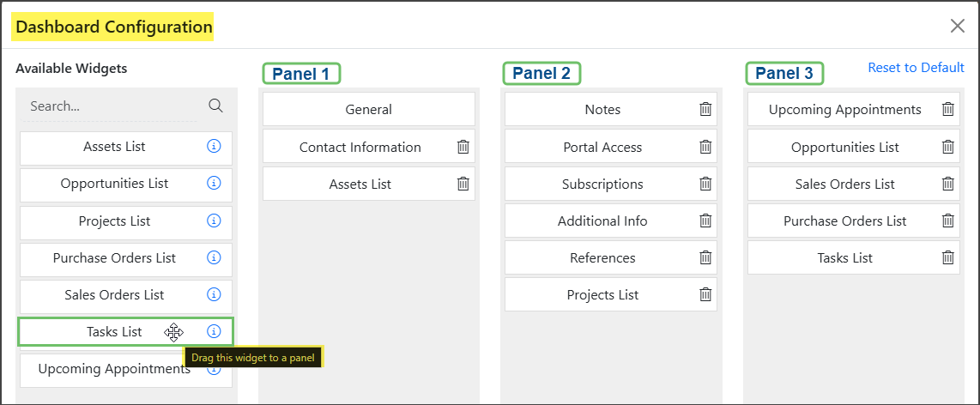980x405 pixels.
Task: Open info icon for Projects List widget
Action: point(215,221)
